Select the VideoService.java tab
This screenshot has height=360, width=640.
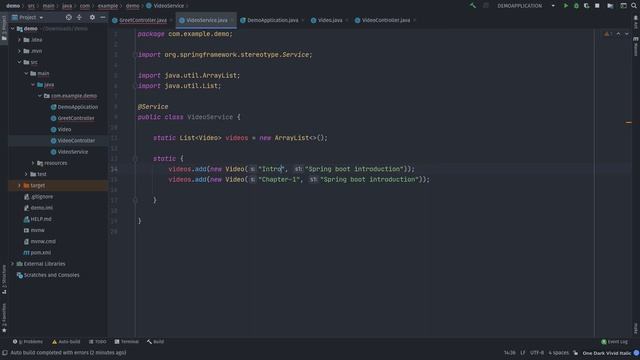(207, 20)
